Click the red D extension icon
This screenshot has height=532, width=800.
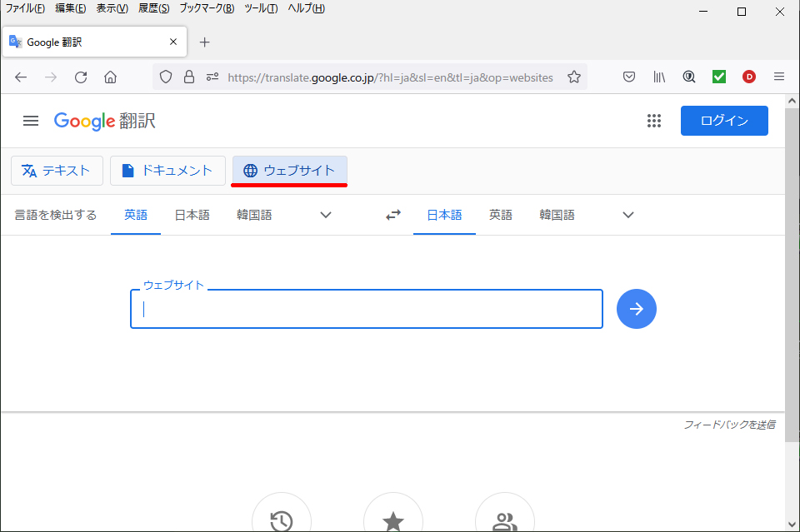(x=749, y=77)
